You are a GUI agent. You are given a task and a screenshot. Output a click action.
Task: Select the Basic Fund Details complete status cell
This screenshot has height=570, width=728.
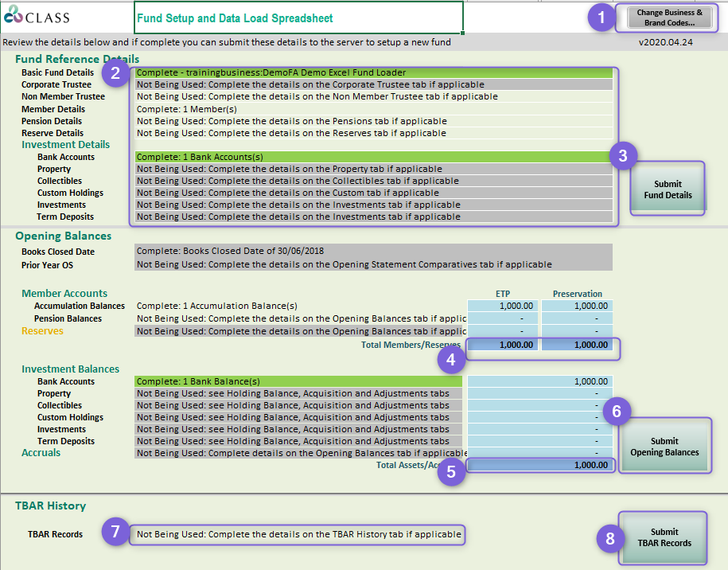(x=373, y=72)
